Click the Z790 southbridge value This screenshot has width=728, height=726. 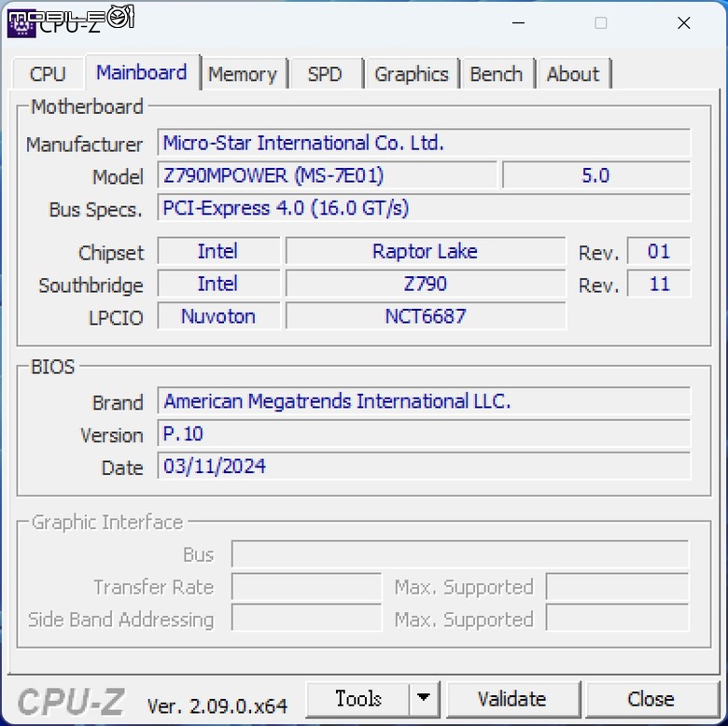[426, 284]
